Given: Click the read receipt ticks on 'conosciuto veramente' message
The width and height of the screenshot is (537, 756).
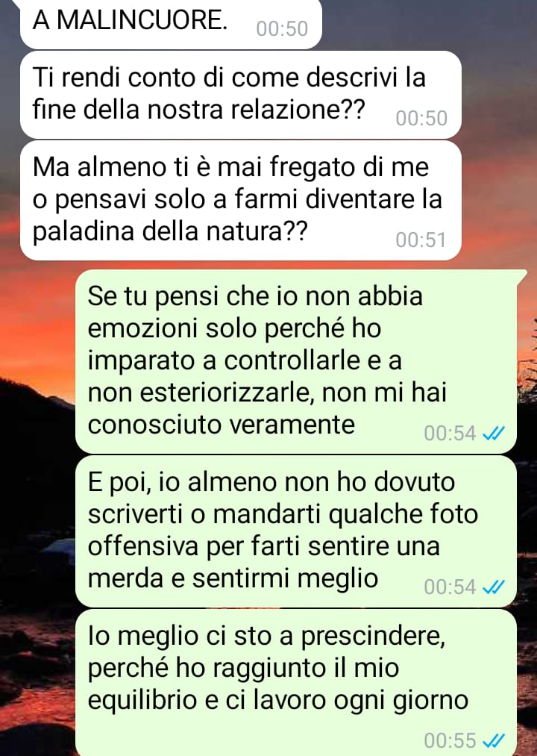Looking at the screenshot, I should click(x=494, y=433).
